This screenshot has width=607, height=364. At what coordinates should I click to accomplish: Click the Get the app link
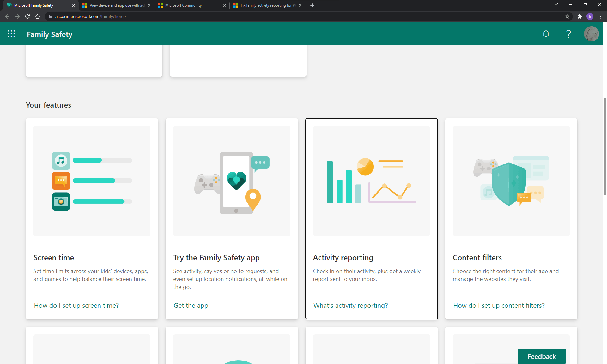191,305
